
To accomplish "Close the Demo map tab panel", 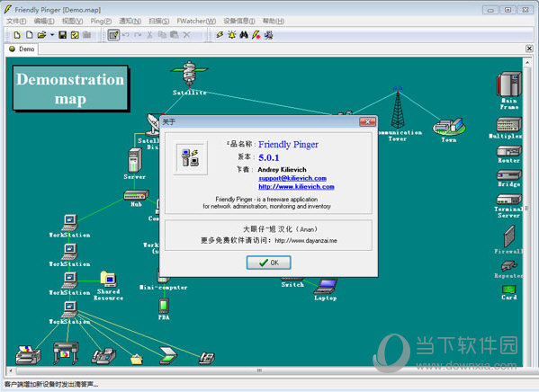I will tap(529, 49).
